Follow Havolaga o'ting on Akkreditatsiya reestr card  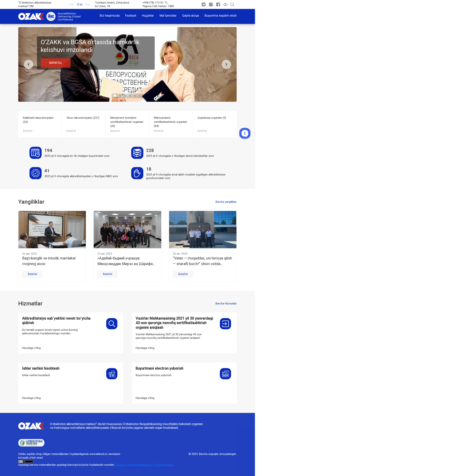(31, 348)
